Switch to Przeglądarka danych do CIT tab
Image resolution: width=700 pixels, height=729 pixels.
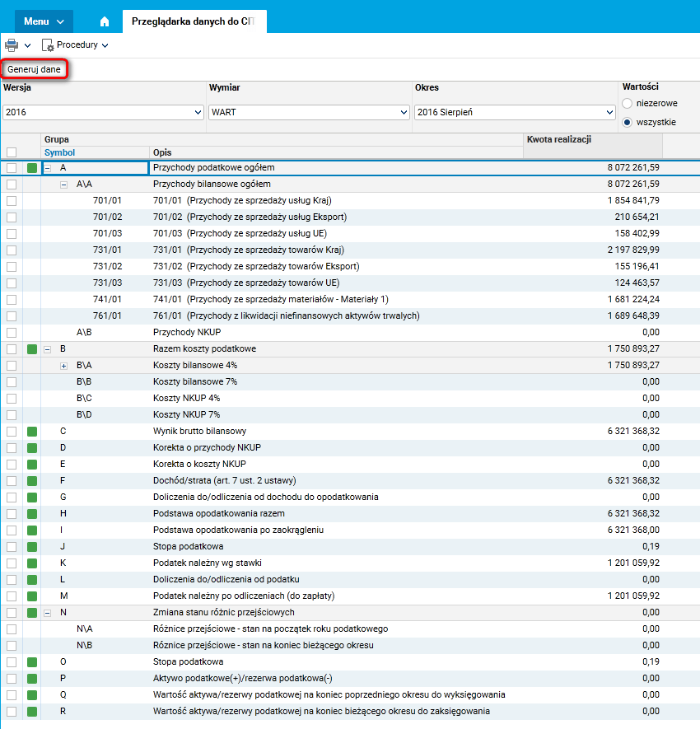(x=194, y=21)
